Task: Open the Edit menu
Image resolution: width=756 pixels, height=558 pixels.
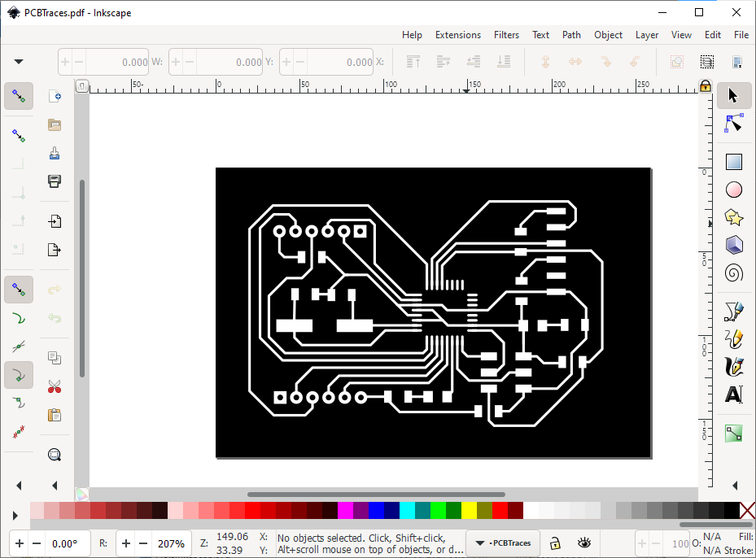Action: click(x=713, y=35)
